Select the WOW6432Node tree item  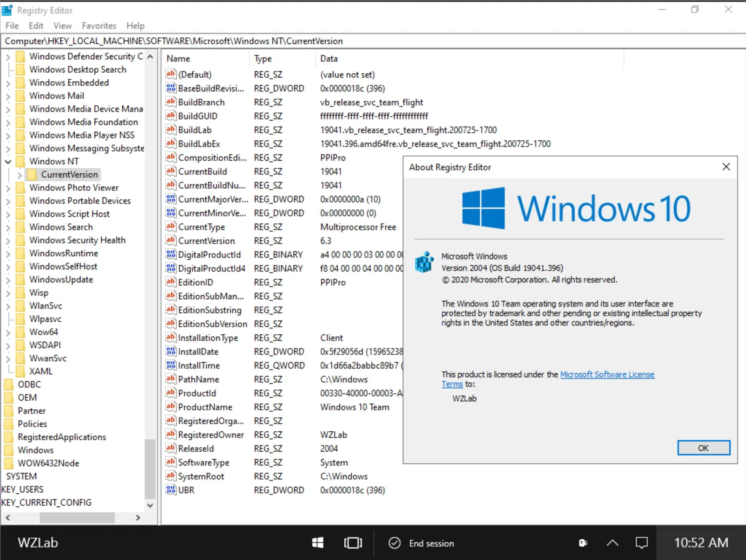point(48,463)
